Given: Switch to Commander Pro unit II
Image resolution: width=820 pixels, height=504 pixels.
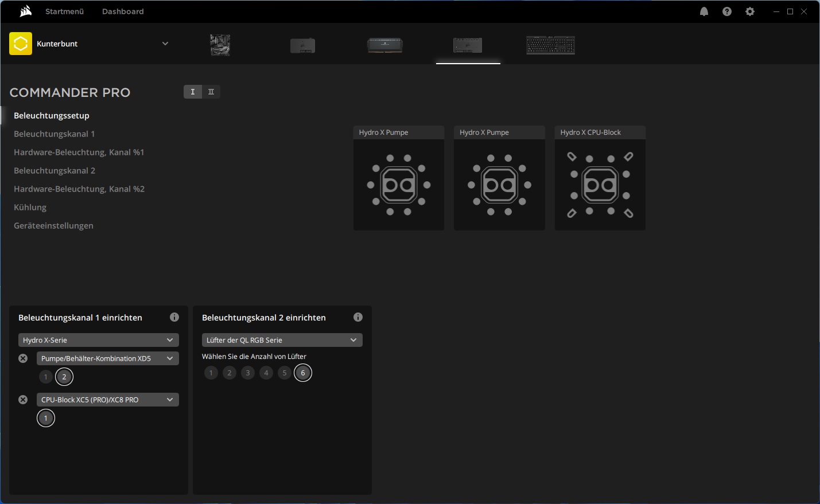Looking at the screenshot, I should coord(211,92).
